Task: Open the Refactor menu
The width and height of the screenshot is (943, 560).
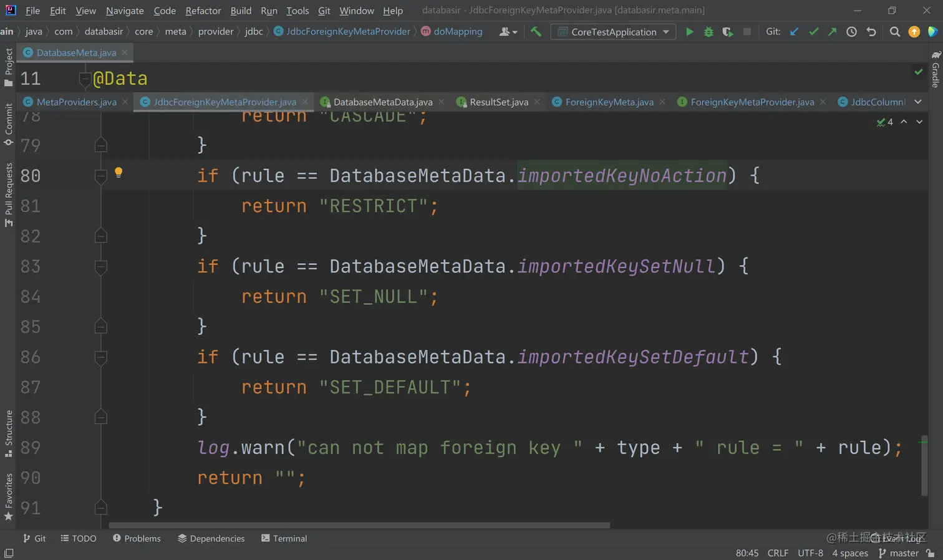Action: click(203, 11)
